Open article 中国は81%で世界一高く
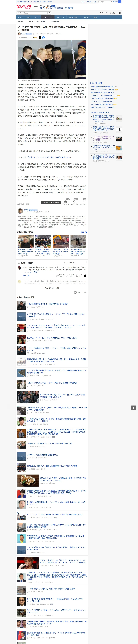The image size is (138, 644). (x=56, y=360)
